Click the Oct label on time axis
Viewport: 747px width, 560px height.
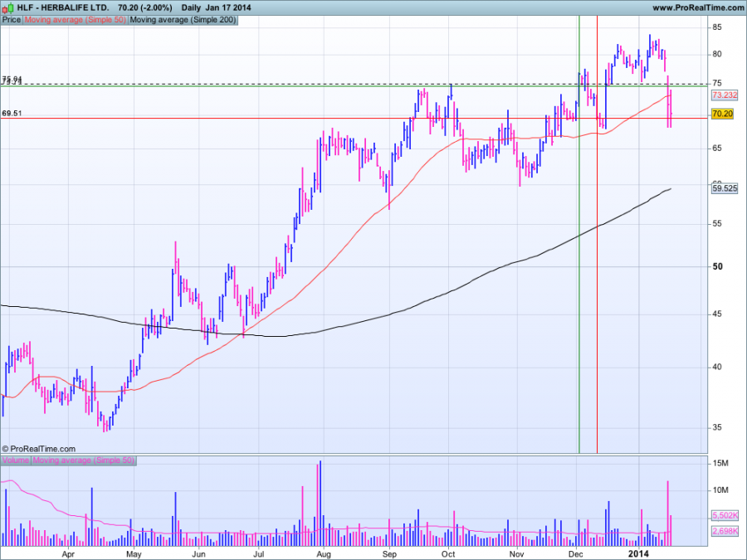(x=448, y=554)
